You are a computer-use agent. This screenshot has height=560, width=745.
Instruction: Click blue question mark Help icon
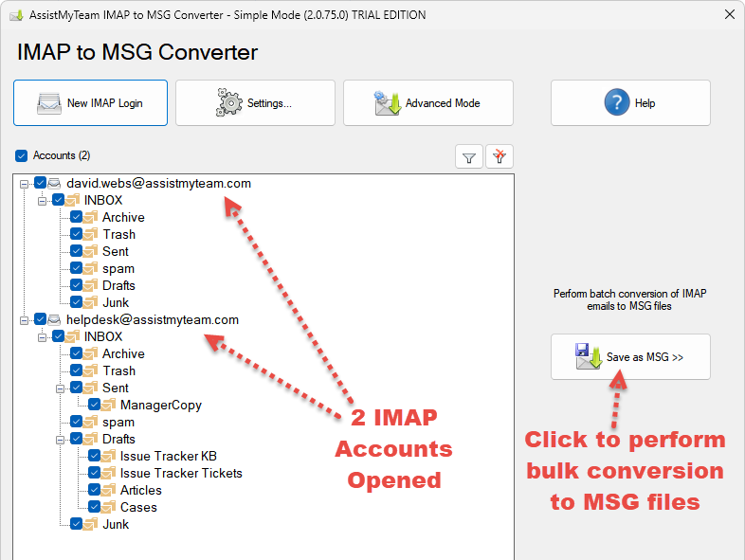[617, 102]
